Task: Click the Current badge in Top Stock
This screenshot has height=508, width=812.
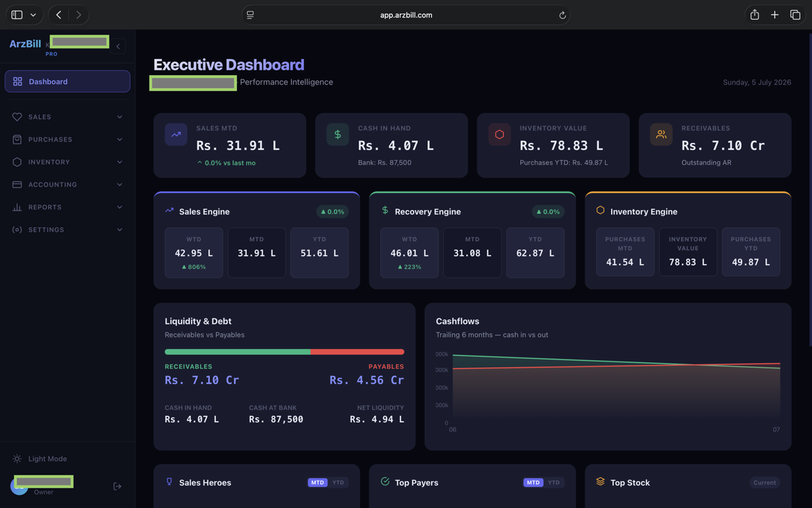Action: click(x=765, y=482)
